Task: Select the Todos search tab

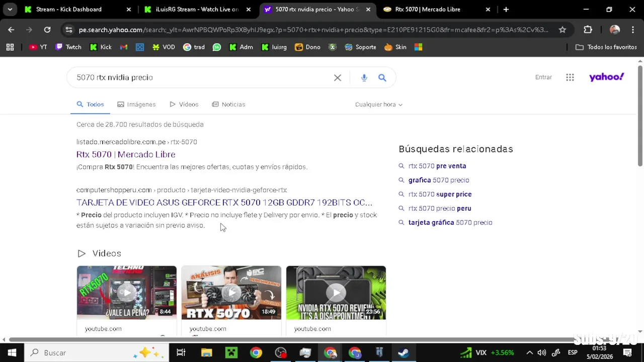Action: pos(90,104)
